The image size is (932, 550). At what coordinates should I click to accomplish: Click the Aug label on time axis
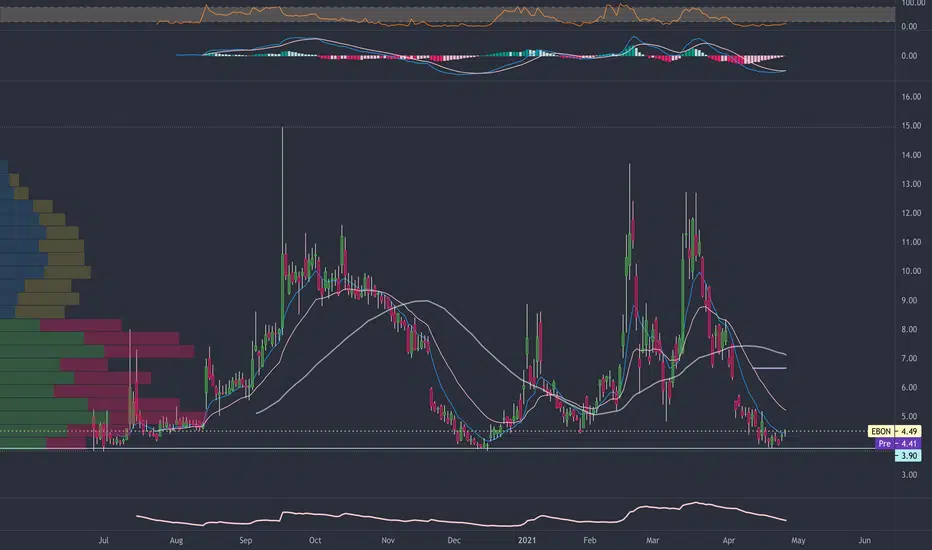point(177,540)
